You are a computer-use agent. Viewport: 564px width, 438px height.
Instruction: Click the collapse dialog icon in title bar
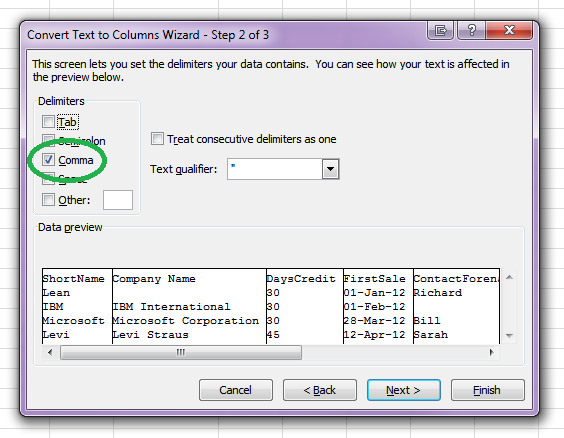(x=441, y=30)
